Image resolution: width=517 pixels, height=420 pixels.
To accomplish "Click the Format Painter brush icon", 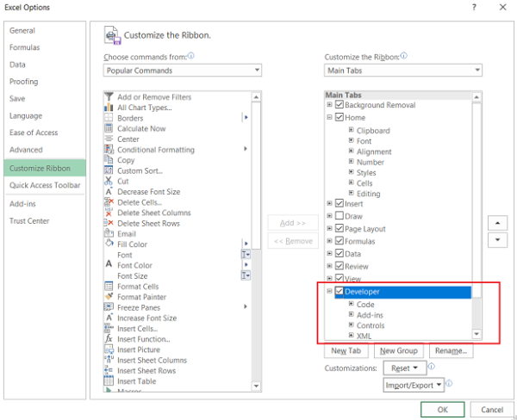I will 109,296.
